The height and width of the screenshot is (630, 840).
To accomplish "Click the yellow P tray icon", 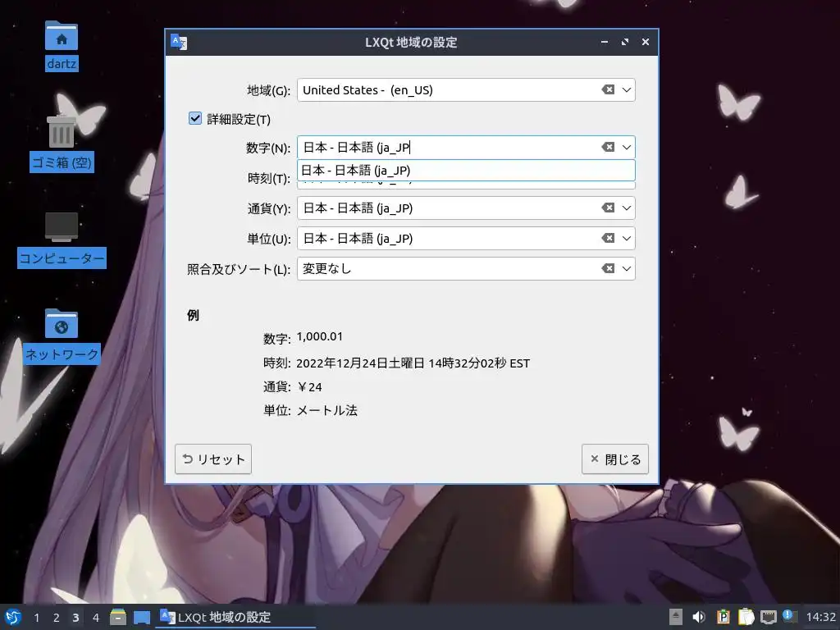I will [x=723, y=617].
